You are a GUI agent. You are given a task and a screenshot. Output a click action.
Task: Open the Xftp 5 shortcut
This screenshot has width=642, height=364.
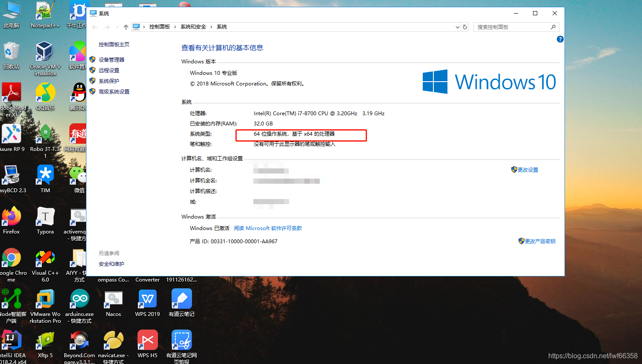[45, 344]
